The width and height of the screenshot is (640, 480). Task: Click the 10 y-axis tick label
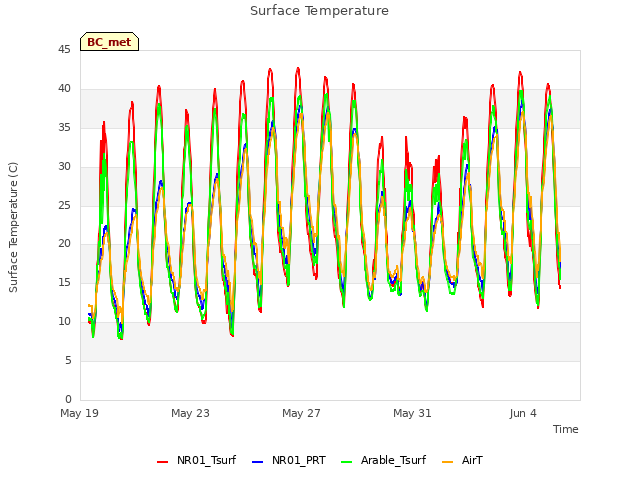[x=64, y=321]
